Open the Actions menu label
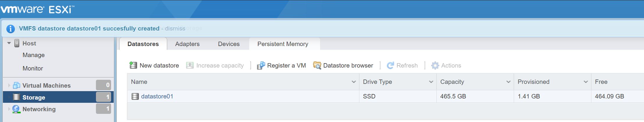Image resolution: width=644 pixels, height=122 pixels. [x=451, y=66]
